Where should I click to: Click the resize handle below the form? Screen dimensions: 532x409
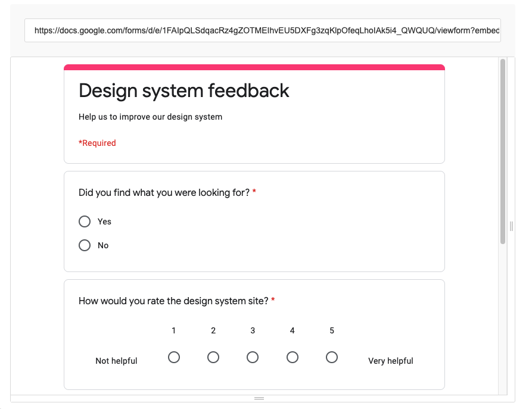coord(260,398)
